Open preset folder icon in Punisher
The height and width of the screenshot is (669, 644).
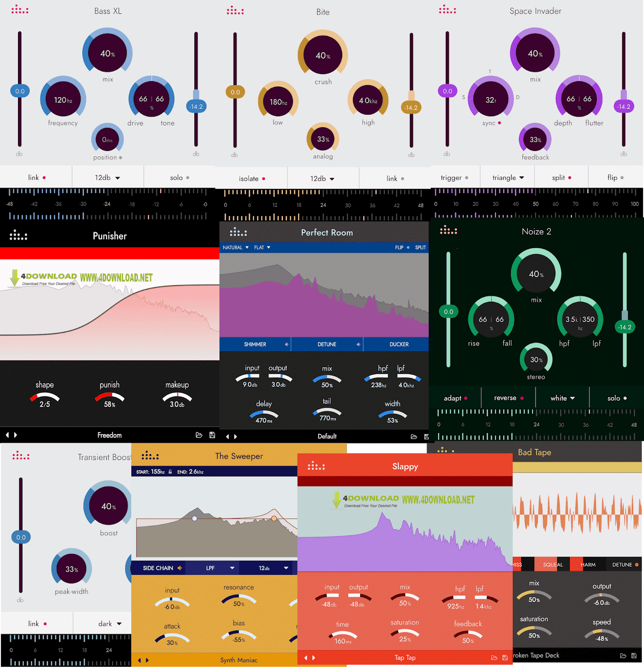pos(199,435)
